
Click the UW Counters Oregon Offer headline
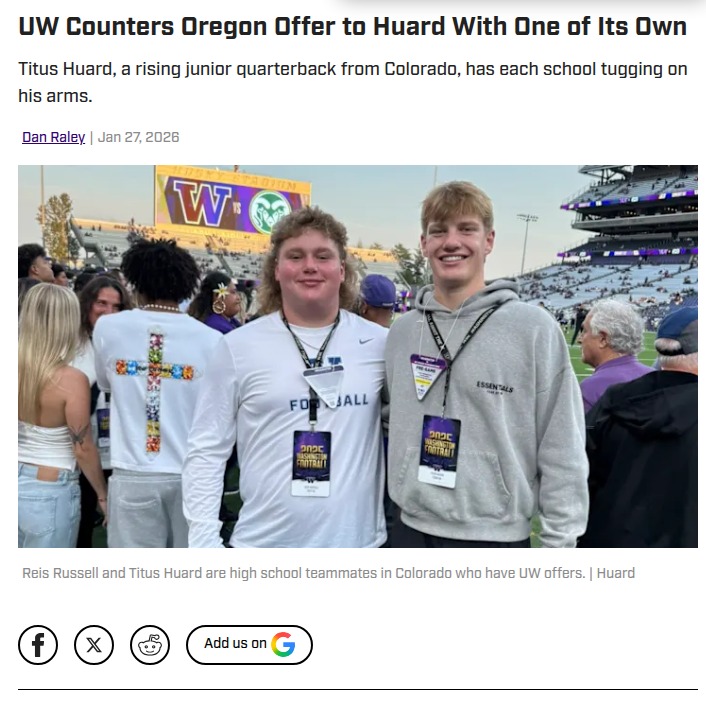[x=353, y=26]
